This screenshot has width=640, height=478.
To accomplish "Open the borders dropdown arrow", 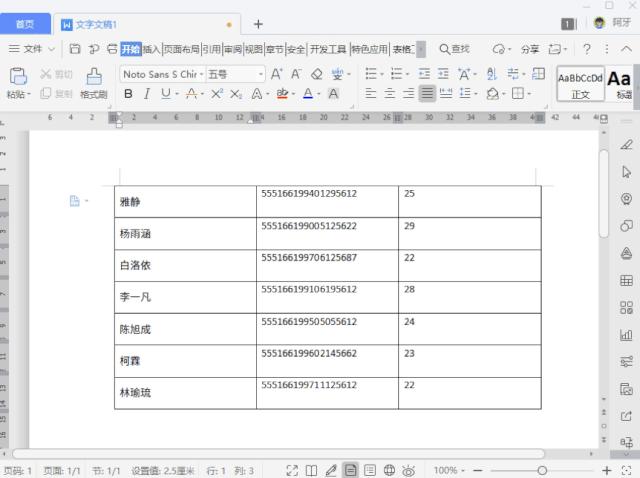I will tap(529, 94).
